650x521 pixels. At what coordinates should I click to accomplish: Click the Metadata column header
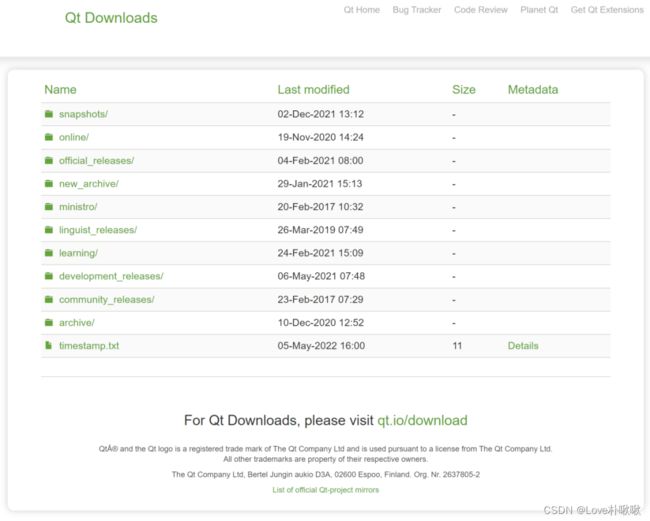(533, 90)
